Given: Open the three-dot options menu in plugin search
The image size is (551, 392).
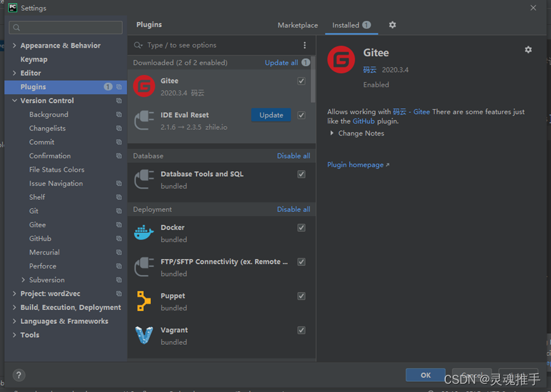Looking at the screenshot, I should pos(304,45).
